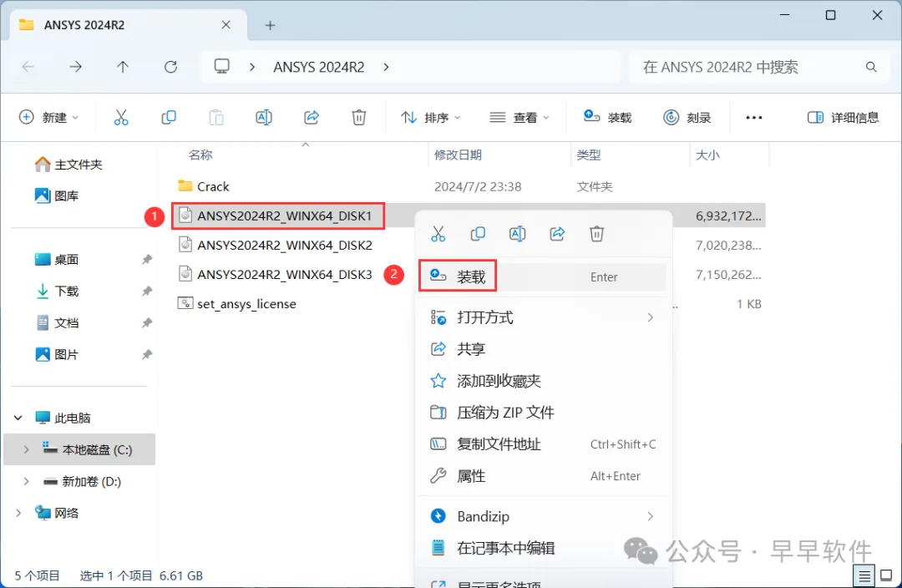Image resolution: width=902 pixels, height=588 pixels.
Task: Open 下载 in sidebar
Action: tap(57, 291)
